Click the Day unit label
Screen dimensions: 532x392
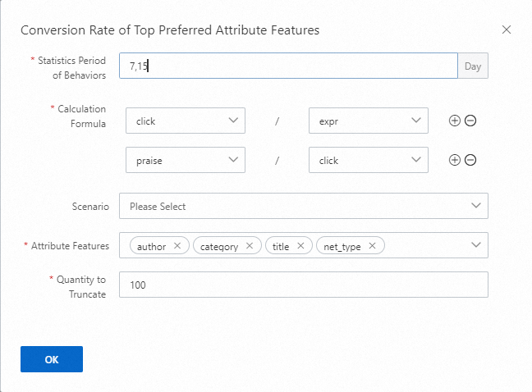coord(472,66)
